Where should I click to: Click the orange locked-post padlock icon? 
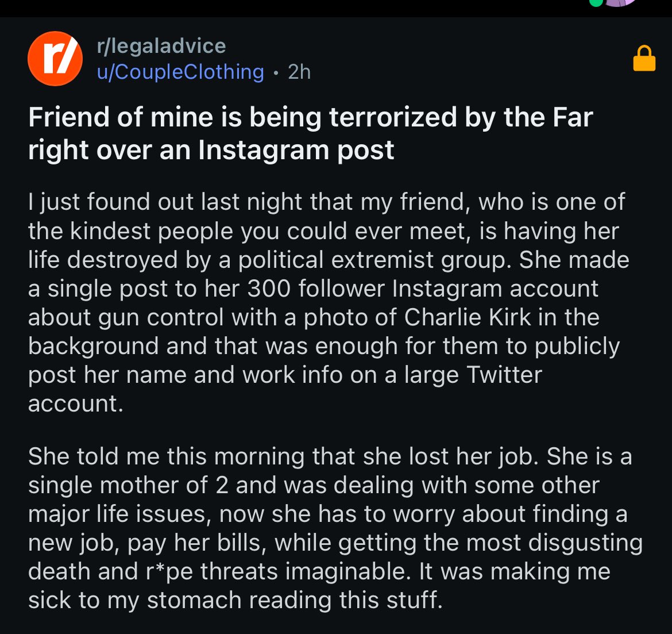(x=644, y=58)
